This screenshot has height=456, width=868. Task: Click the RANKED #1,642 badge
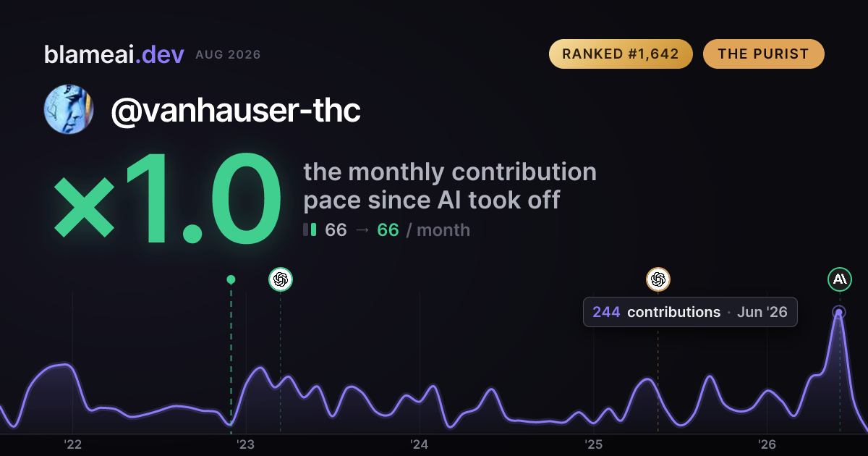click(x=621, y=54)
